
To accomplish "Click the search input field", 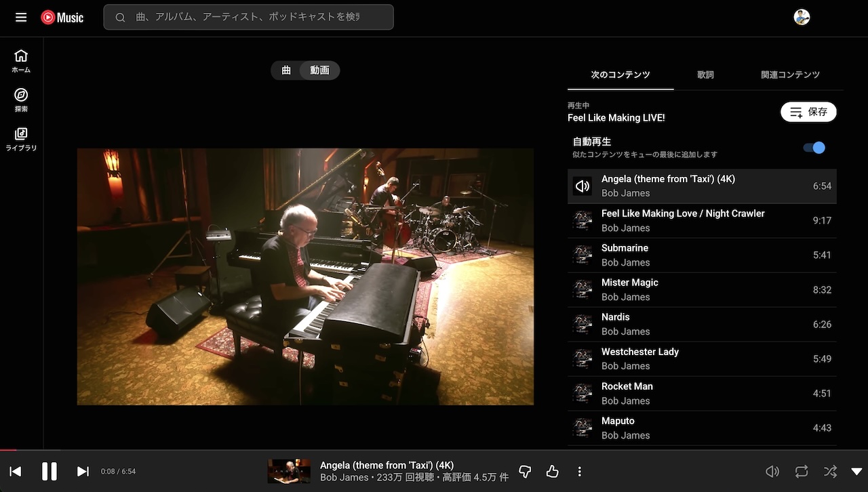I will [x=248, y=18].
